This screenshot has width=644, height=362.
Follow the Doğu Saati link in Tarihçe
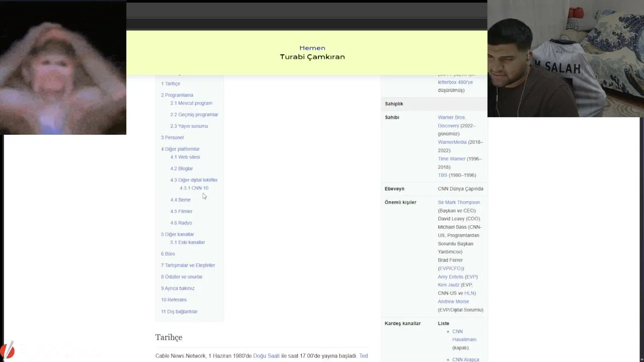266,356
